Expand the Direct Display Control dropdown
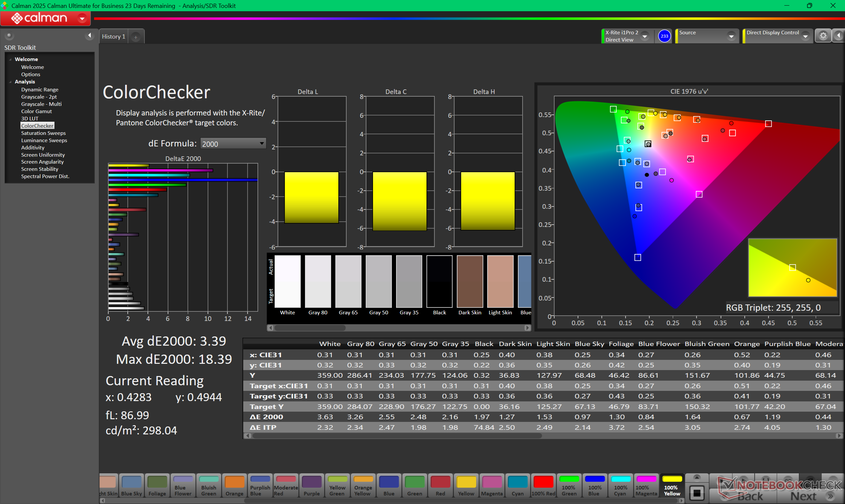Screen dimensions: 845x504 [x=805, y=36]
